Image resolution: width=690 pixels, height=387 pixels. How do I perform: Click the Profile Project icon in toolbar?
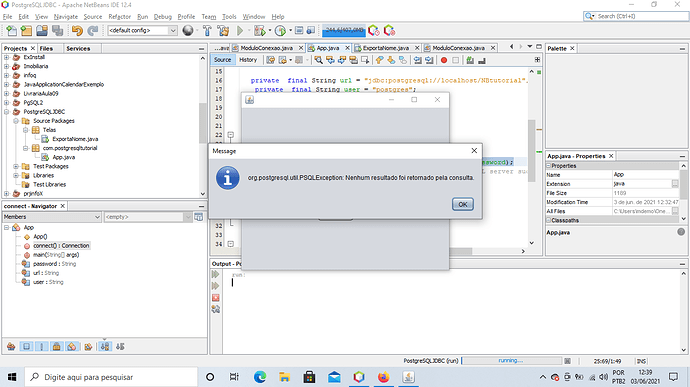pos(280,30)
